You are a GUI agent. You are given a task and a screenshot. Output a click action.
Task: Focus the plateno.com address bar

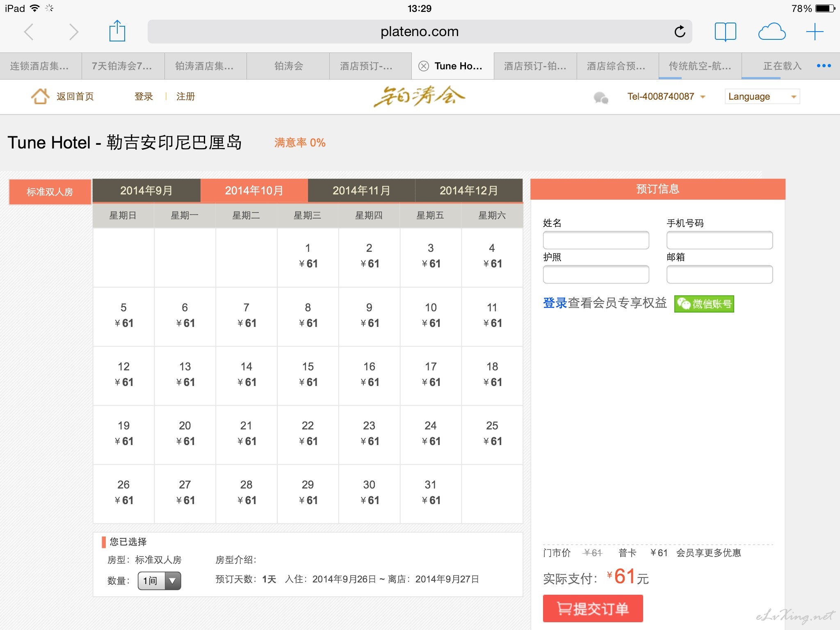pos(420,32)
